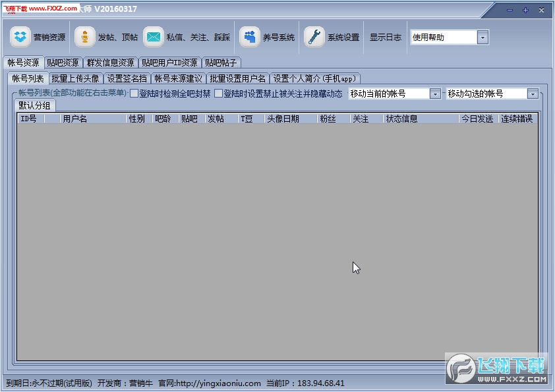This screenshot has width=555, height=392.
Task: Click the 显示日志 show log button
Action: (x=385, y=37)
